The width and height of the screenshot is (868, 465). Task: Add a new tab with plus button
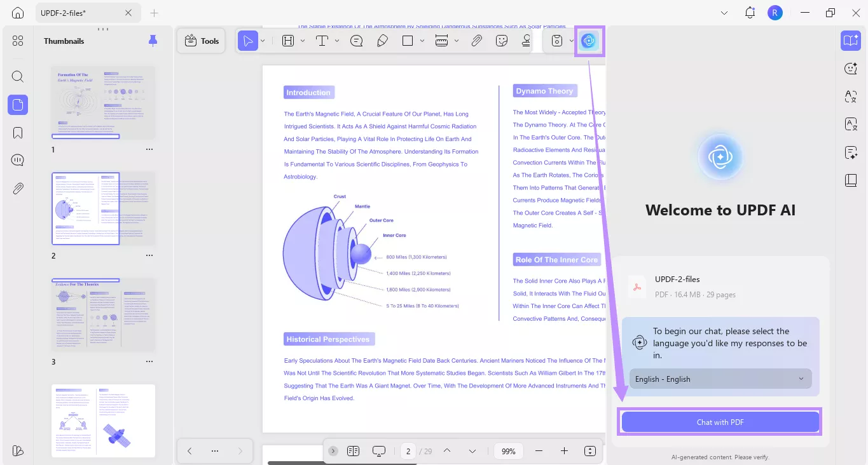tap(154, 13)
